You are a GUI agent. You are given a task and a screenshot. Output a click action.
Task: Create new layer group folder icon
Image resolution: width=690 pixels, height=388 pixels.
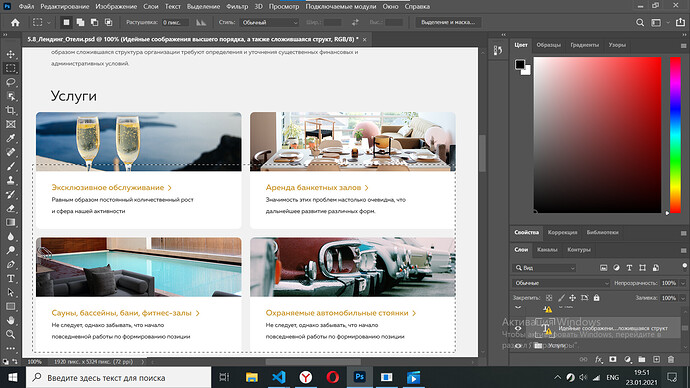click(x=642, y=359)
